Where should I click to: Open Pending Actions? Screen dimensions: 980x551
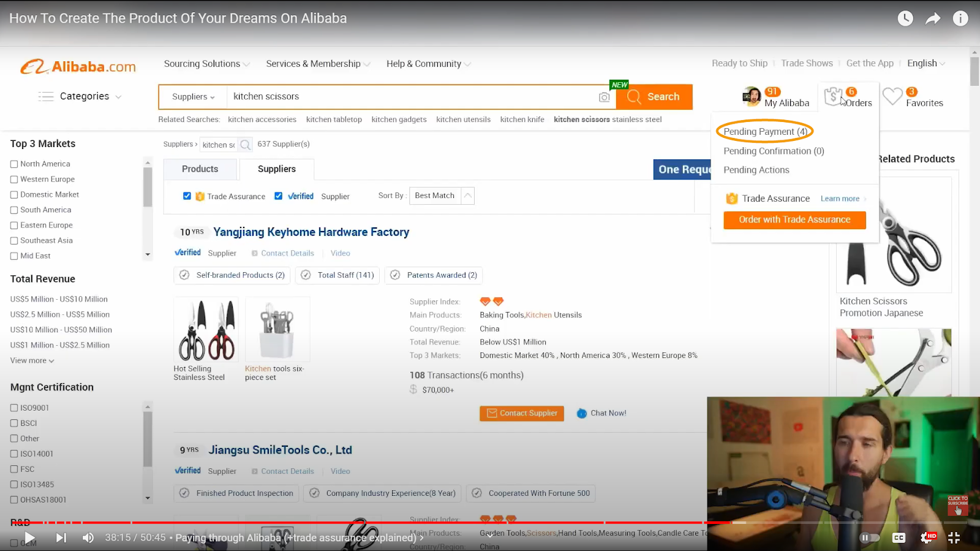(756, 170)
